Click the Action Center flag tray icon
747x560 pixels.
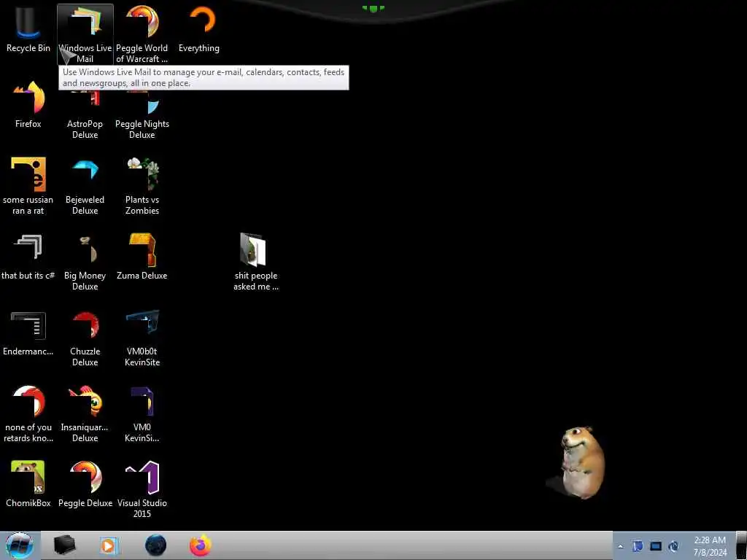click(638, 546)
